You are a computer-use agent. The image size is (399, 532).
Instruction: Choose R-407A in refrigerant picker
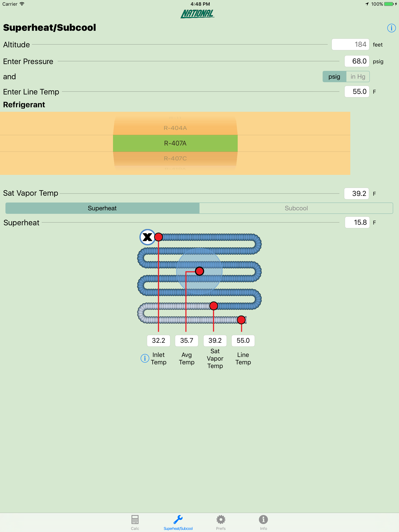[x=175, y=143]
